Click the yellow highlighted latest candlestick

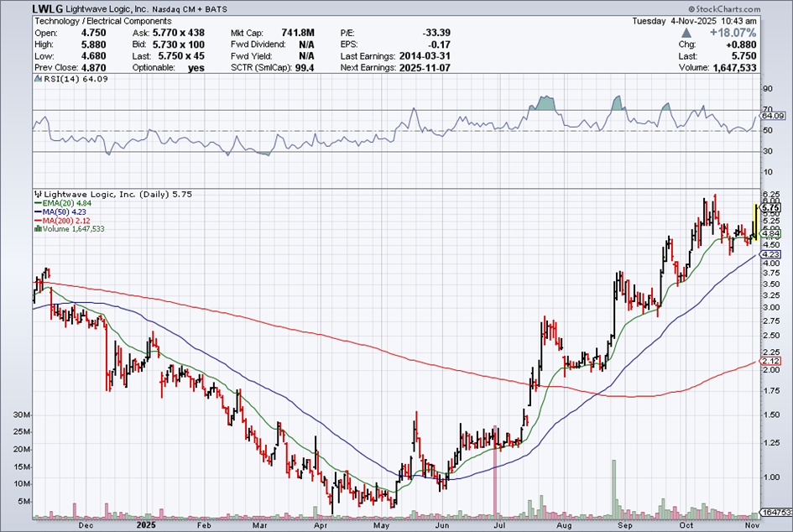755,221
